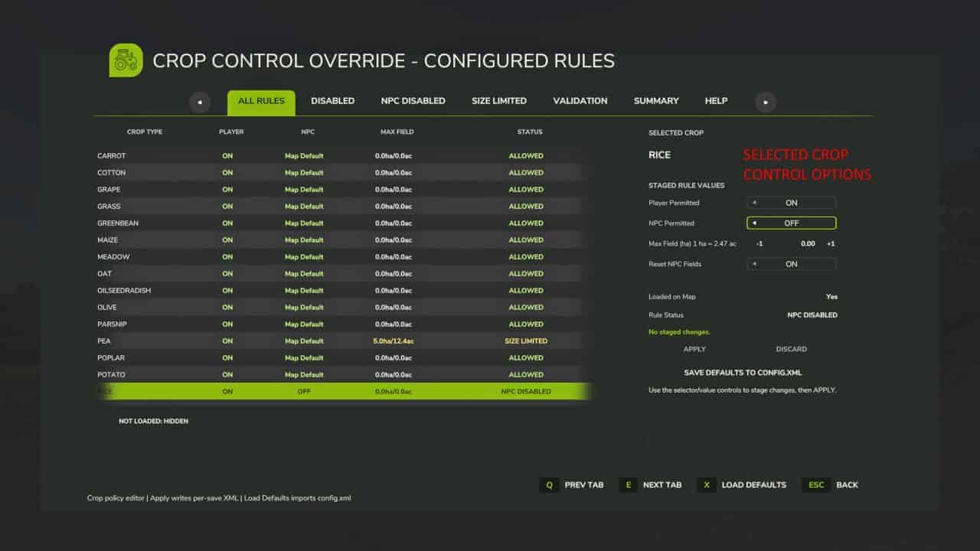Select the COTTON crop row
Image resolution: width=980 pixels, height=551 pixels.
pyautogui.click(x=343, y=173)
